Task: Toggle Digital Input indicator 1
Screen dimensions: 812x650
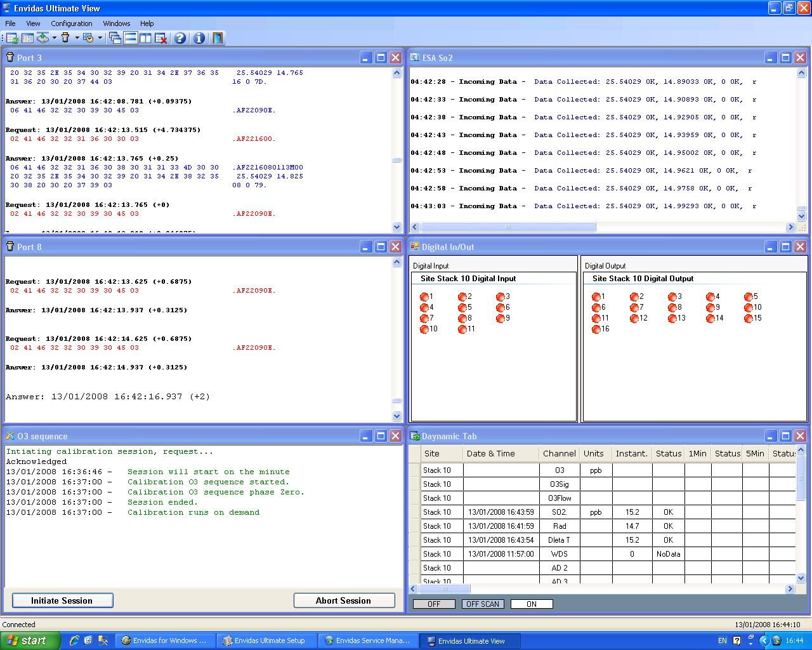Action: [425, 296]
